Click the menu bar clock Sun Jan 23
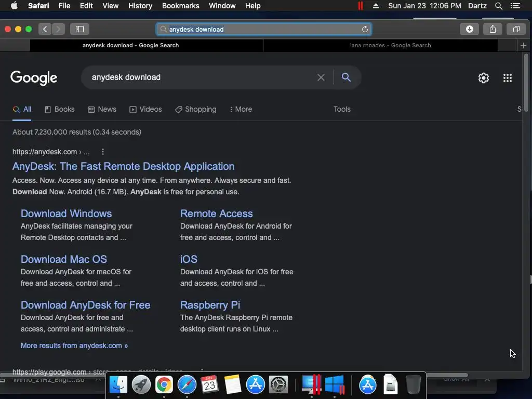The image size is (532, 399). [424, 6]
